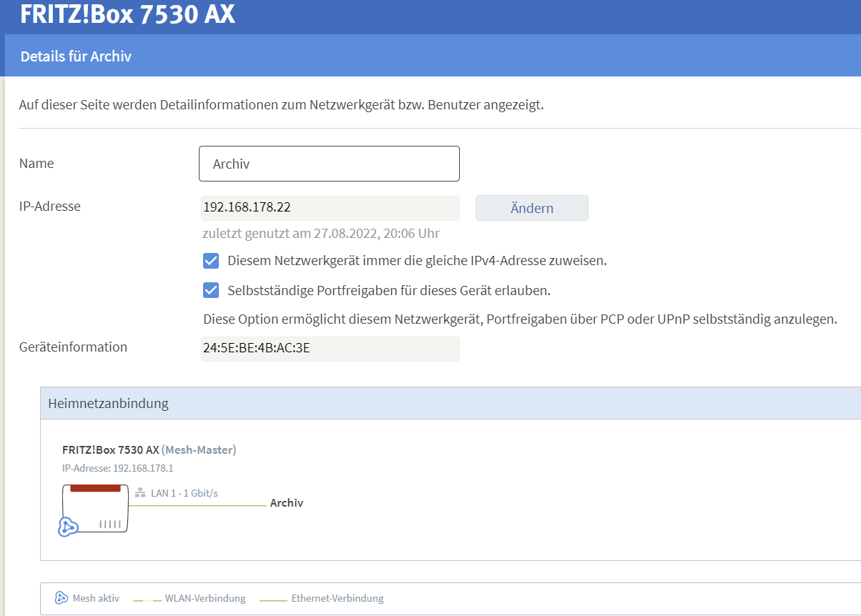Click the FRITZ!Box 7530 AX header title
This screenshot has height=616, width=861.
click(x=127, y=14)
